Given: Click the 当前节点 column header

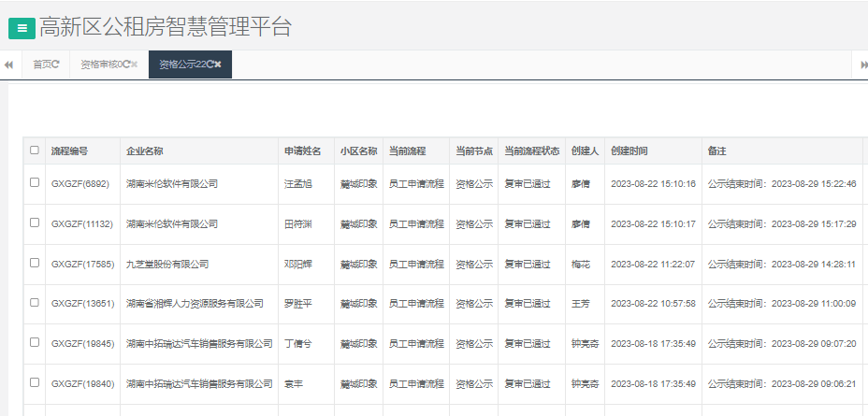Looking at the screenshot, I should 474,151.
